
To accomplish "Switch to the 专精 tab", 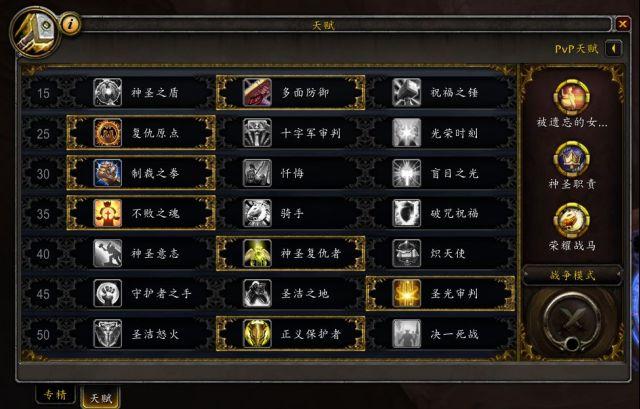I will coord(56,395).
